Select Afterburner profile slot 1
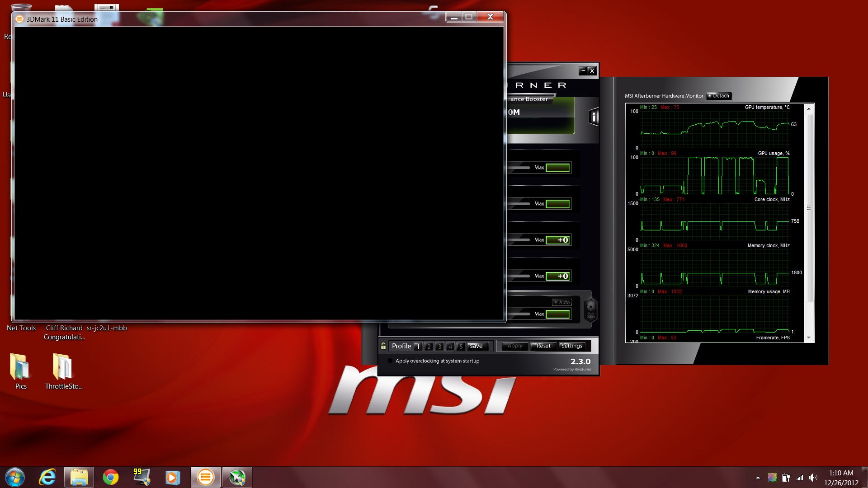The height and width of the screenshot is (488, 868). point(418,347)
